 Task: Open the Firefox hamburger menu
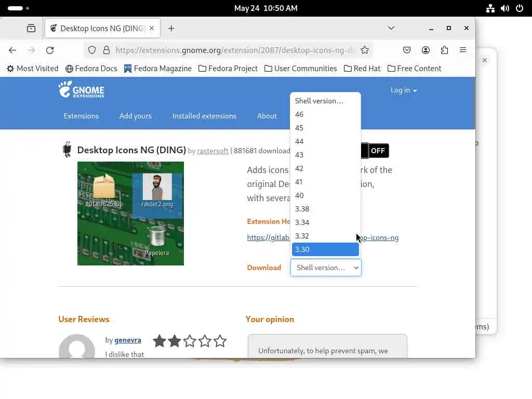(x=463, y=50)
